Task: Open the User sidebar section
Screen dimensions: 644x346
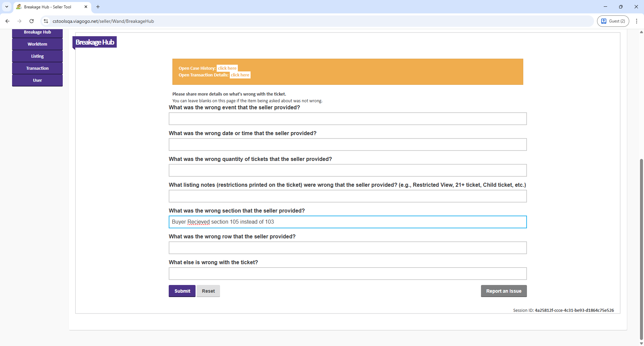Action: (37, 80)
